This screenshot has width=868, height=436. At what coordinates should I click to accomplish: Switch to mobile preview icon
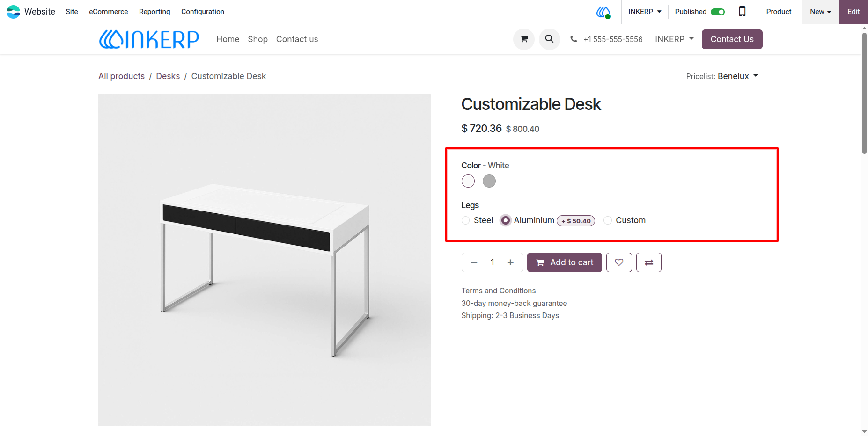coord(742,12)
